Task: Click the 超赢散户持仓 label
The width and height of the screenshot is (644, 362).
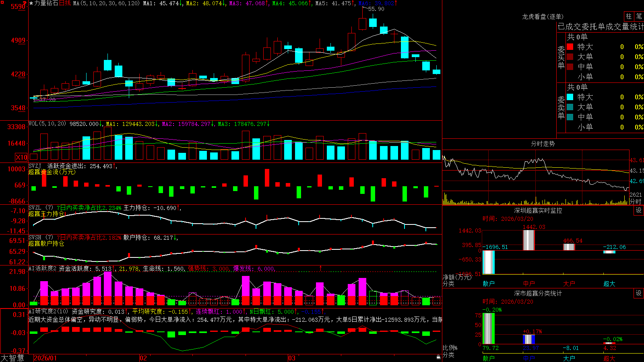Action: [46, 243]
